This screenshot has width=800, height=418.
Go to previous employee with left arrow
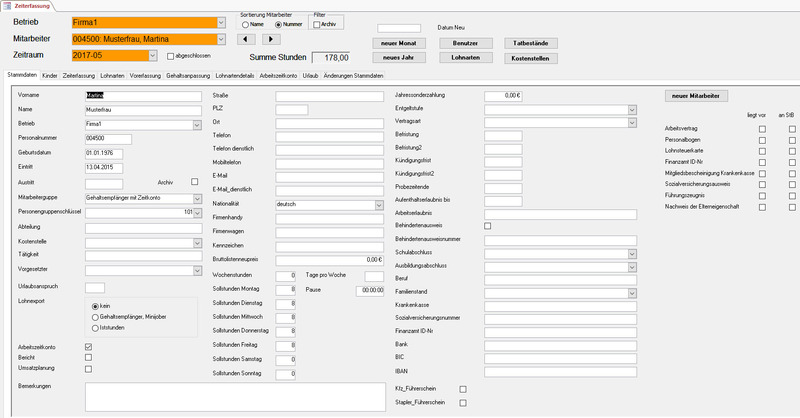click(246, 39)
